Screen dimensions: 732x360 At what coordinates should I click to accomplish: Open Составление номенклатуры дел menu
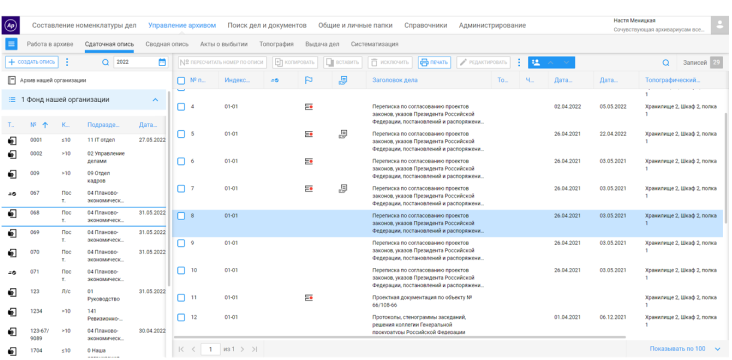click(x=84, y=25)
